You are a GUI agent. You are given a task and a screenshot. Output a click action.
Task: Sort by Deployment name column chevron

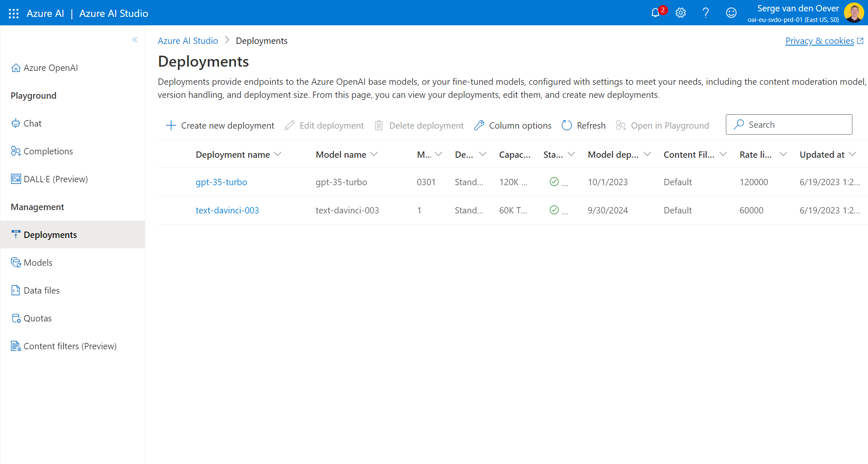coord(278,154)
